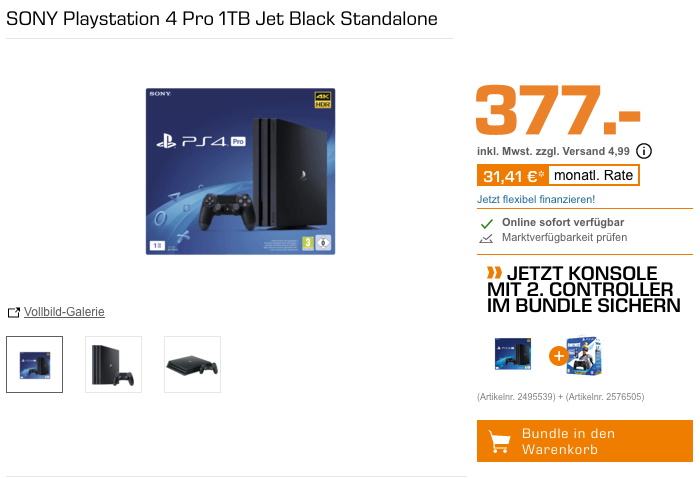Select the upright console thumbnail

coord(113,365)
